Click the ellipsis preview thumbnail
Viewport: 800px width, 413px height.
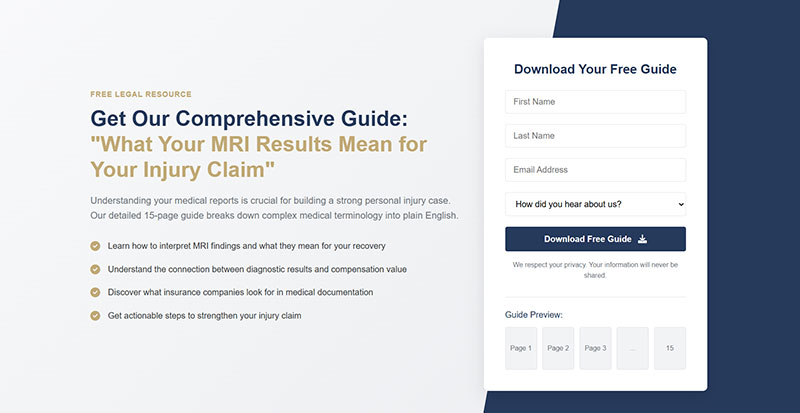point(632,348)
